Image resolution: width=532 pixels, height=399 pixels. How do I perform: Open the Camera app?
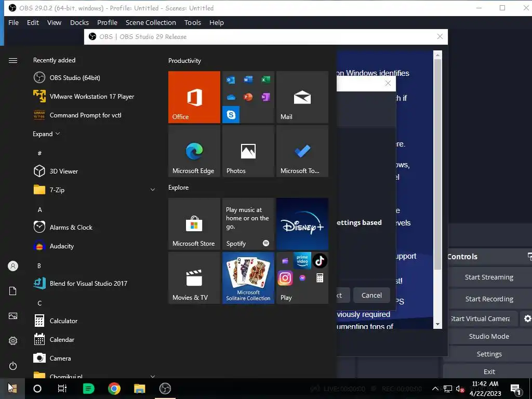tap(94, 358)
